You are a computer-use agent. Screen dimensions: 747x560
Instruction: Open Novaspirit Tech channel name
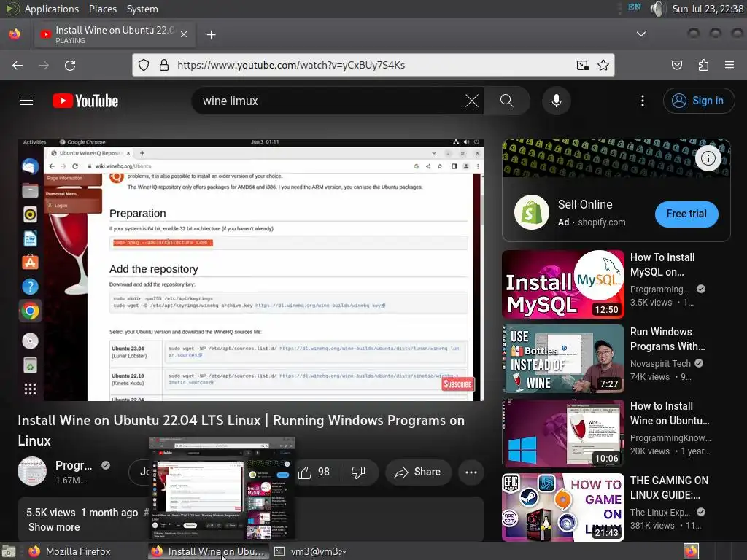coord(660,363)
